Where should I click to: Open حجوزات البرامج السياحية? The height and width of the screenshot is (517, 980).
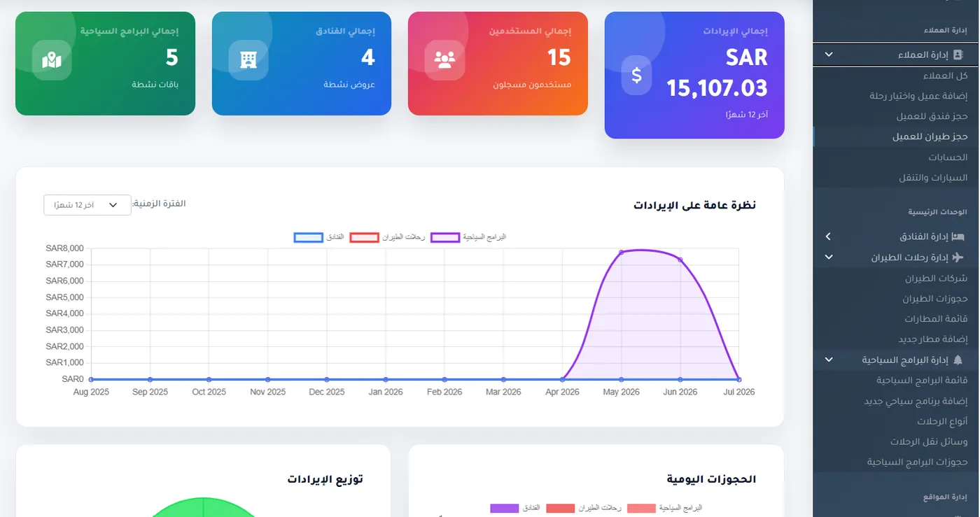918,462
